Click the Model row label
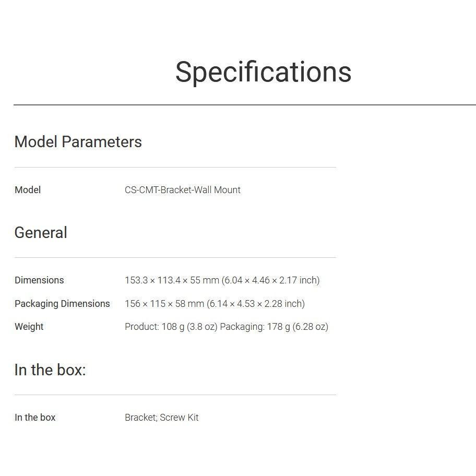 tap(28, 190)
